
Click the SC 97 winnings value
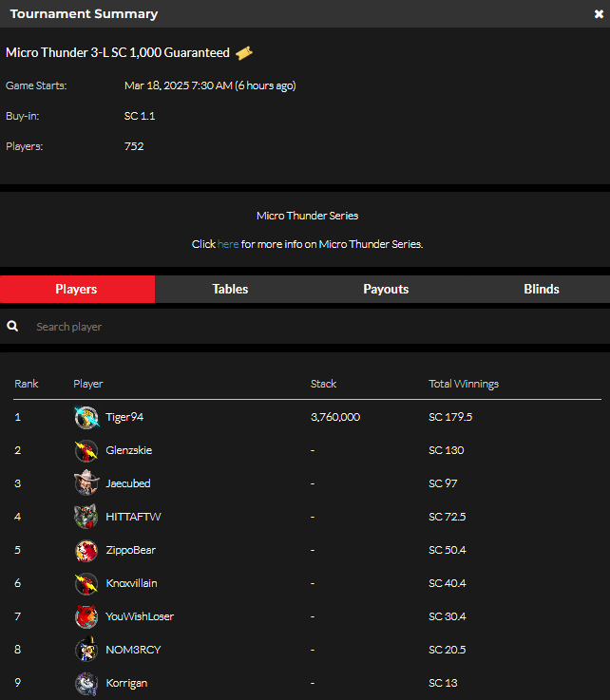point(443,483)
